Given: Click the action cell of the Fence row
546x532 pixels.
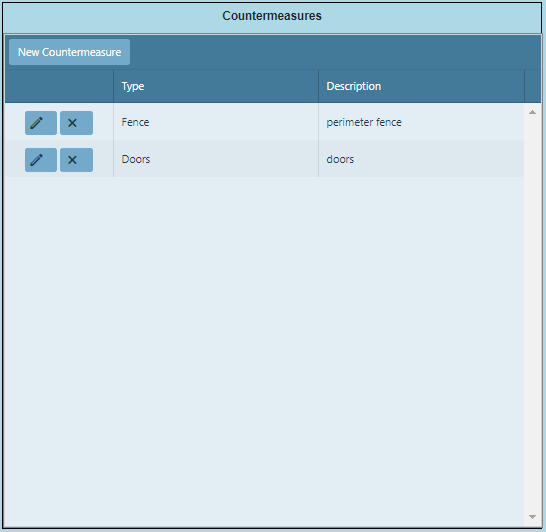Looking at the screenshot, I should point(59,122).
